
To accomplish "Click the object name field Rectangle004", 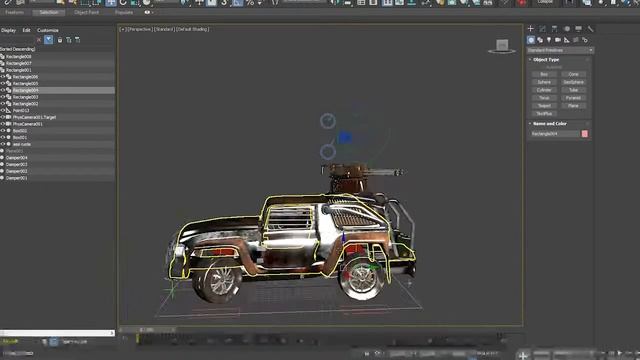I will tap(555, 134).
